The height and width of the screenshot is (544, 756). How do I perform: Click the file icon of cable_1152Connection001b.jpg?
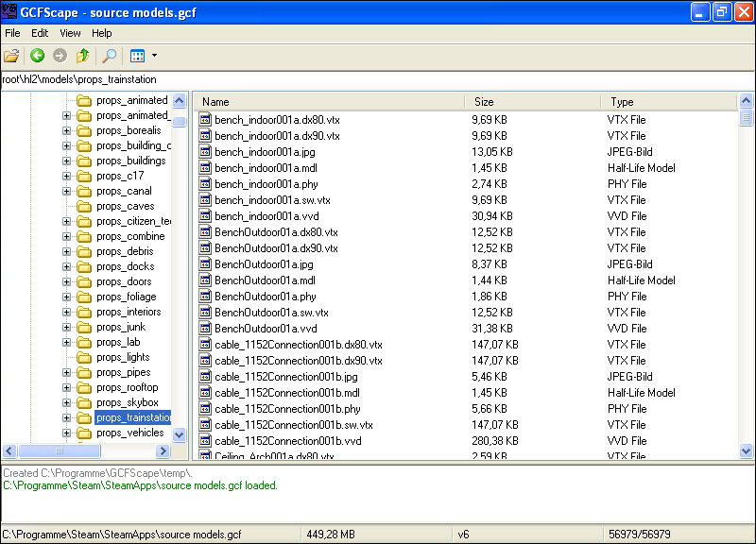click(x=205, y=376)
